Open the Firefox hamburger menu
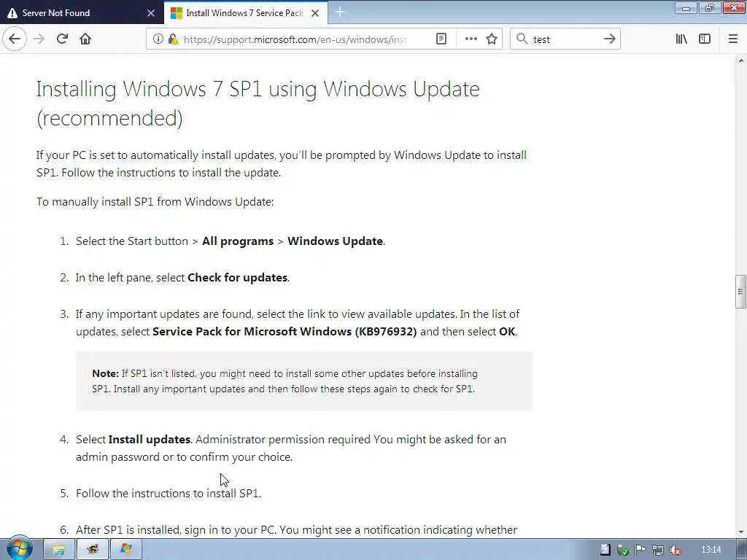 [x=733, y=39]
